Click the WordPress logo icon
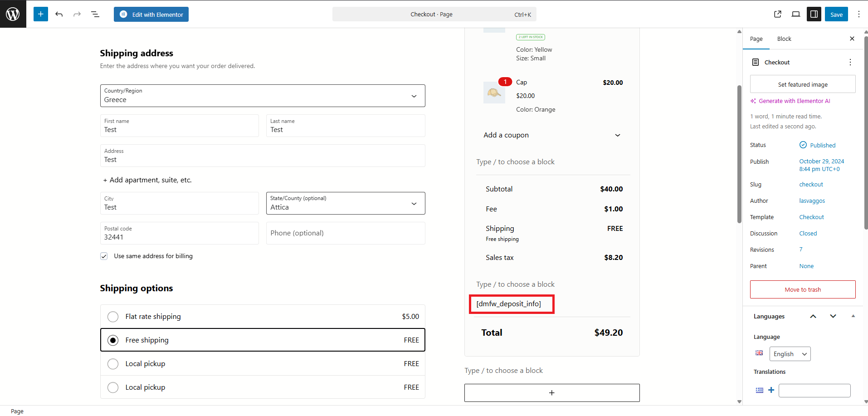868x416 pixels. click(13, 14)
